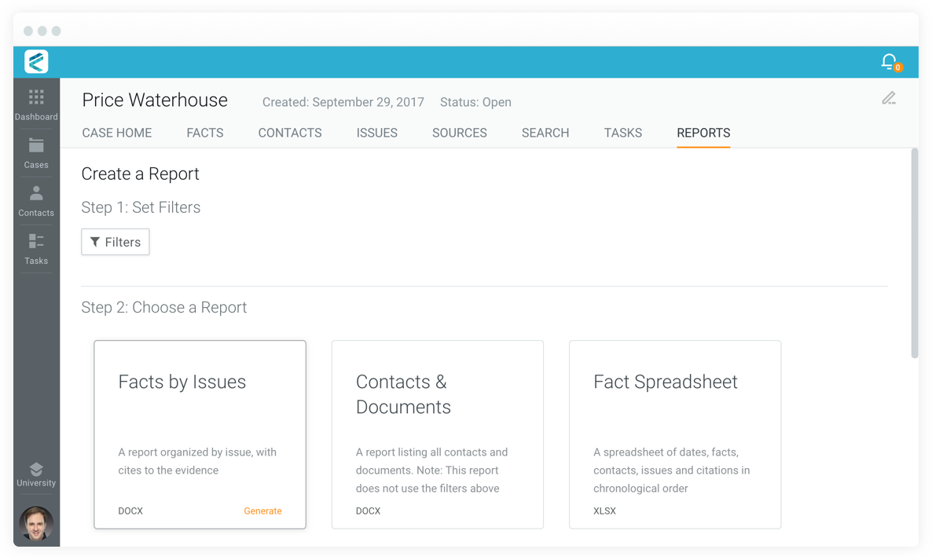Edit case details with the pencil icon
The image size is (932, 560).
[889, 98]
